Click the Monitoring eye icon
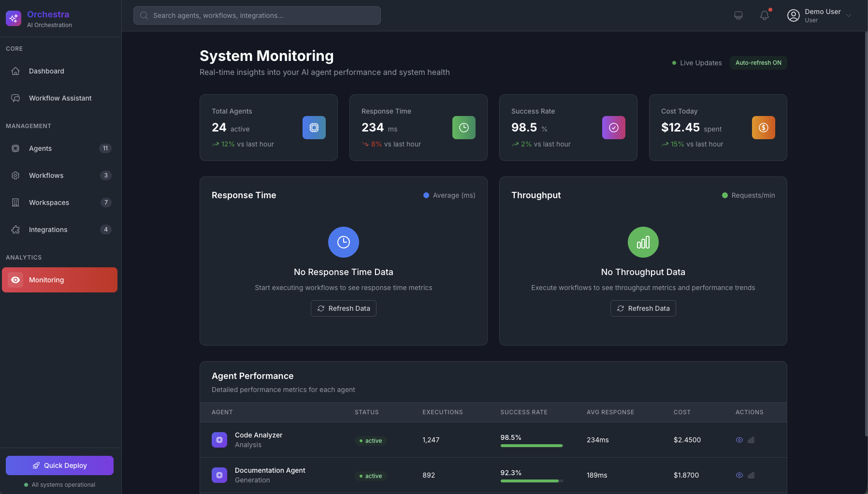Image resolution: width=868 pixels, height=494 pixels. [x=16, y=280]
